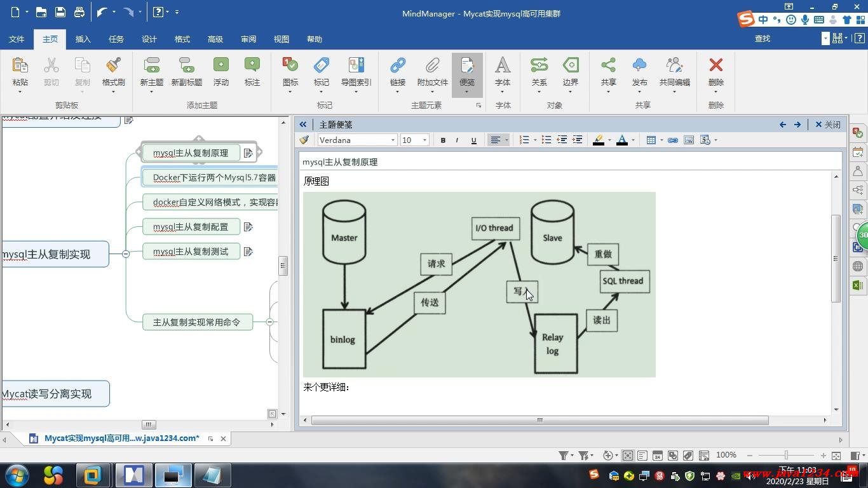Select the Mycat读写分离实现 topic
The height and width of the screenshot is (488, 868).
click(55, 394)
